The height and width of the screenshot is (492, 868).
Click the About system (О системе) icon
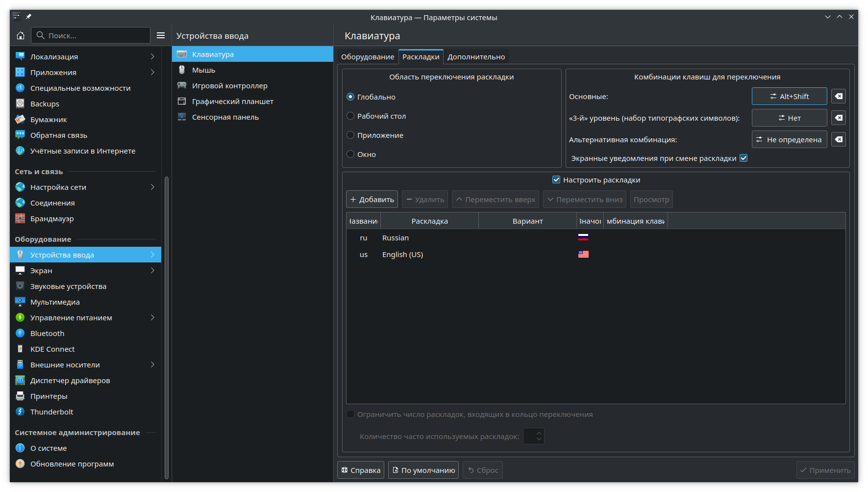point(20,448)
